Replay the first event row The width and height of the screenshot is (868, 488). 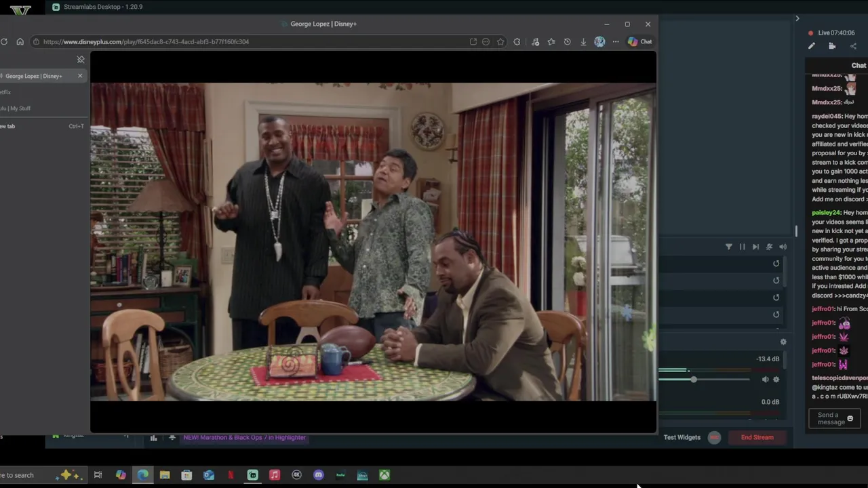(x=776, y=264)
